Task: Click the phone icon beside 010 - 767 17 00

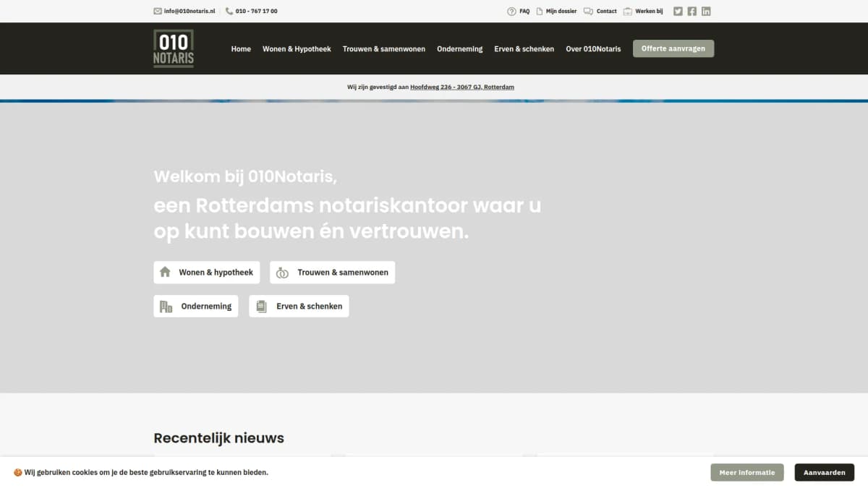Action: click(x=229, y=12)
